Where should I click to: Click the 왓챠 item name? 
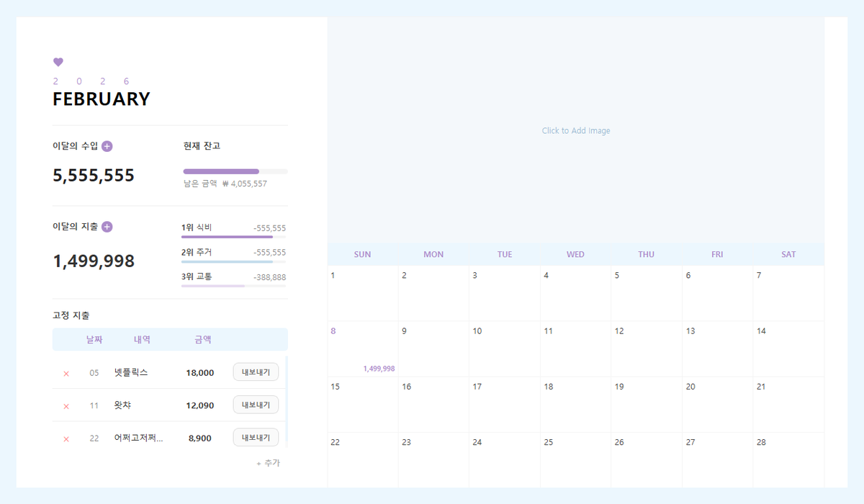click(x=122, y=405)
